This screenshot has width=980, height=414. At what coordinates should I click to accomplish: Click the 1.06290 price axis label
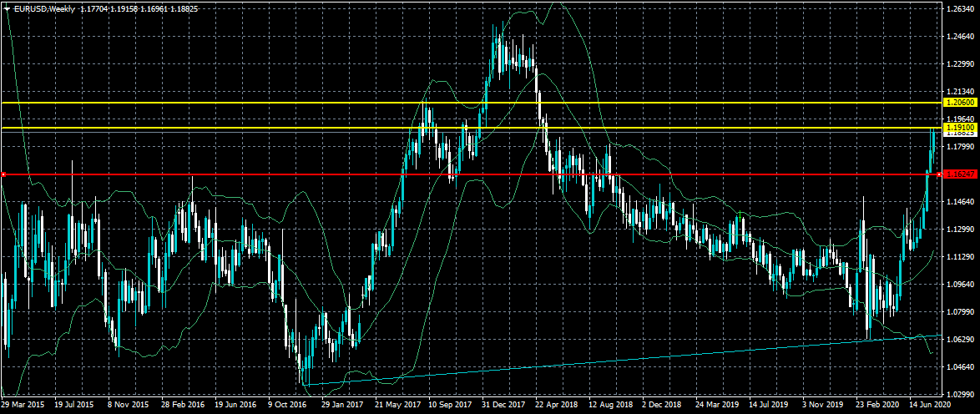point(960,340)
